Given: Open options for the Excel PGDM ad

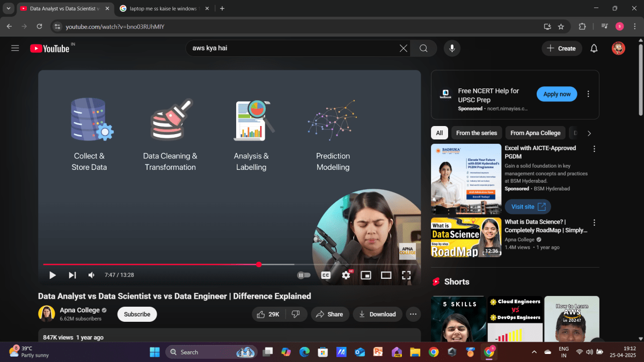Looking at the screenshot, I should click(x=594, y=149).
